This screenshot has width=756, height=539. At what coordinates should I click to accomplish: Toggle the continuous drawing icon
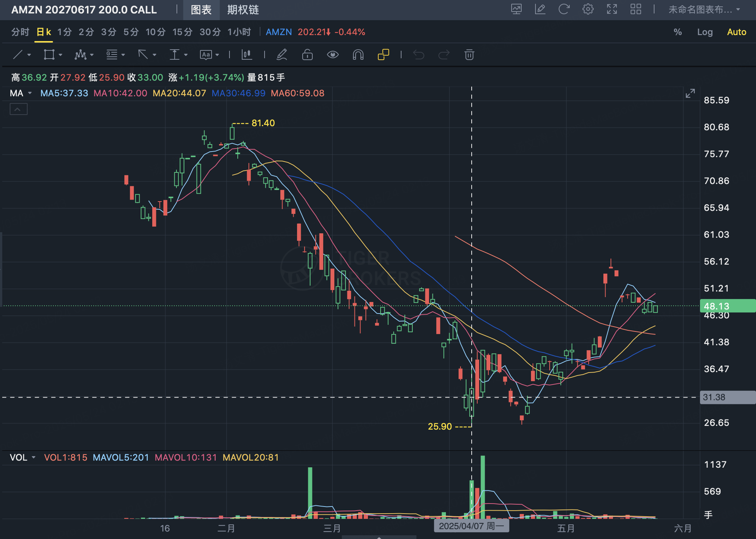383,55
